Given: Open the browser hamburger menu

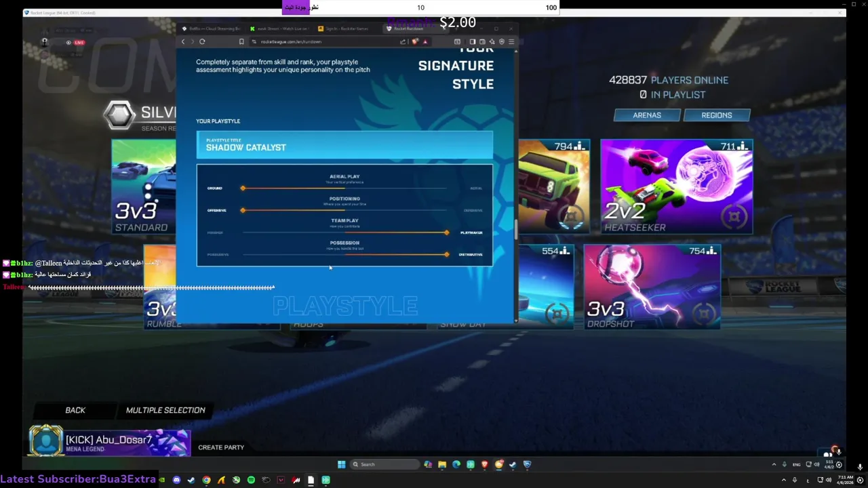Looking at the screenshot, I should click(x=511, y=41).
